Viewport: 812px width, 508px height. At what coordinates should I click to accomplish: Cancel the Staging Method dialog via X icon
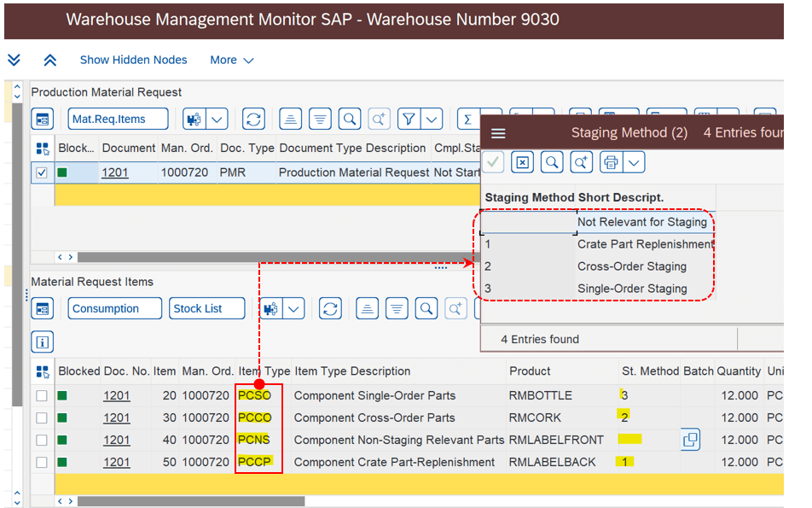click(523, 163)
